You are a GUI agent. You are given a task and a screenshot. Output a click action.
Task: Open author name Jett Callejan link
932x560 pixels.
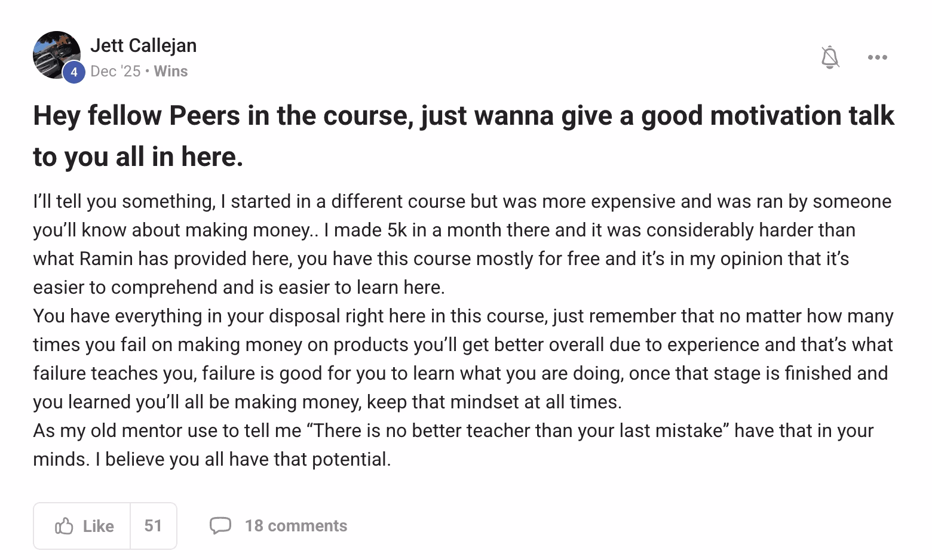point(143,45)
